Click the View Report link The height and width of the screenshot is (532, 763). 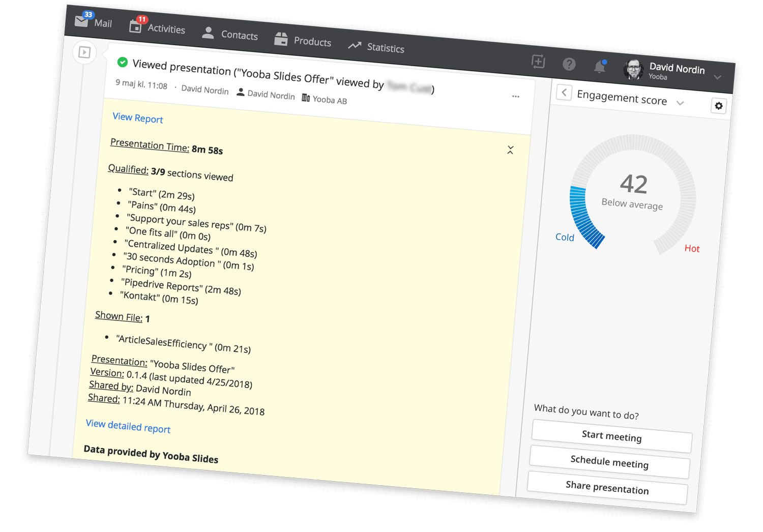point(138,118)
